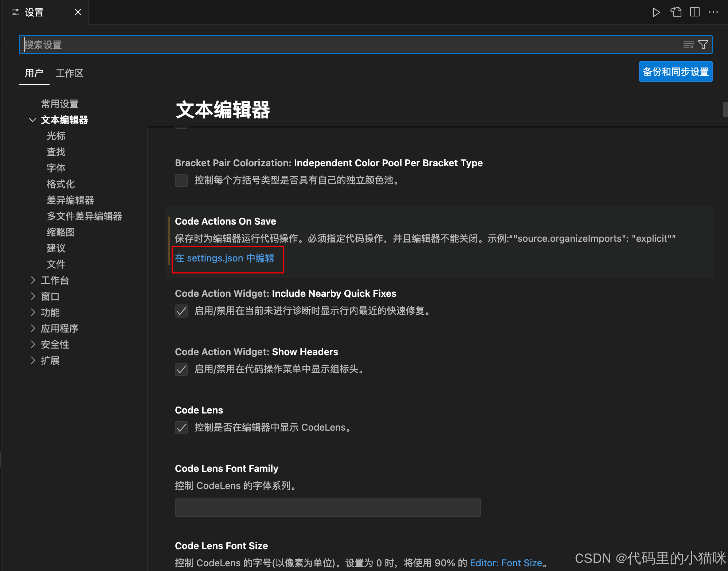728x571 pixels.
Task: Uncheck Include Nearby Quick Fixes checkbox
Action: coord(181,311)
